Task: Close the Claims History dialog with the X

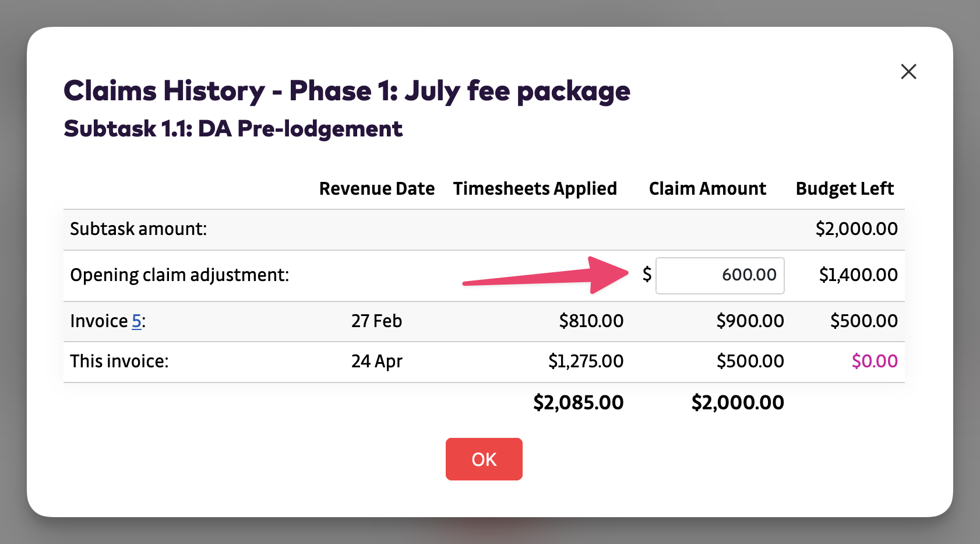Action: 908,72
